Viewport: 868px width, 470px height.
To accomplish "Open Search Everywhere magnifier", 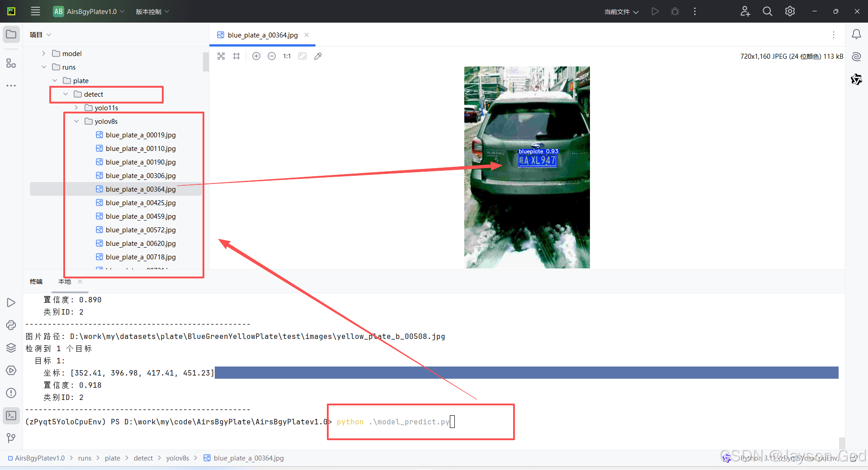I will 767,11.
